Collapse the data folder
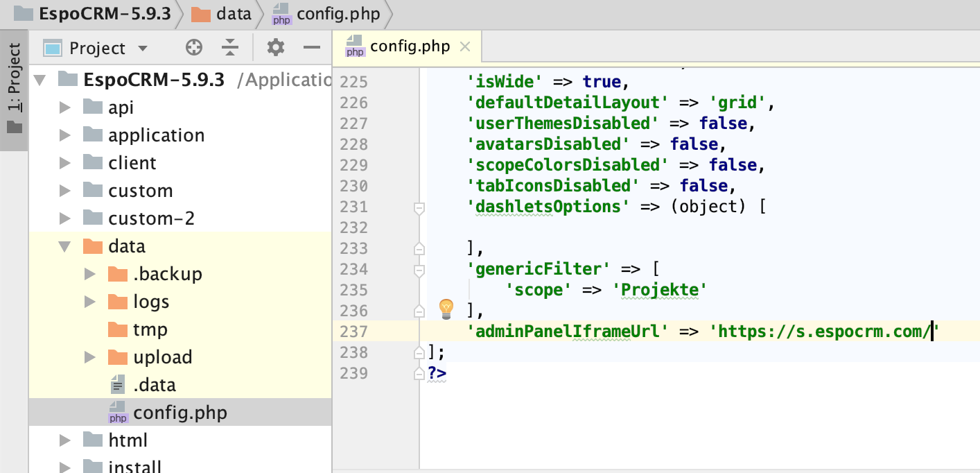The image size is (980, 473). 65,246
